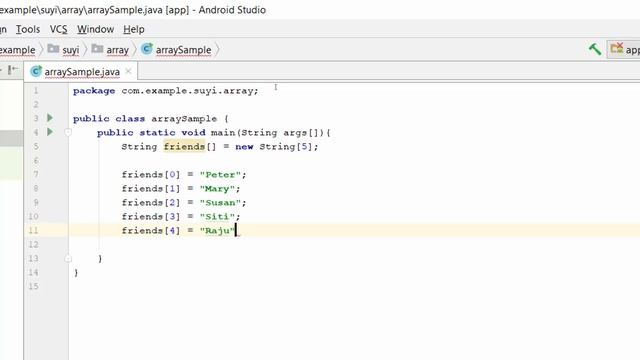Click the highlighted friends variable on line 5
This screenshot has height=360, width=640.
(x=184, y=147)
